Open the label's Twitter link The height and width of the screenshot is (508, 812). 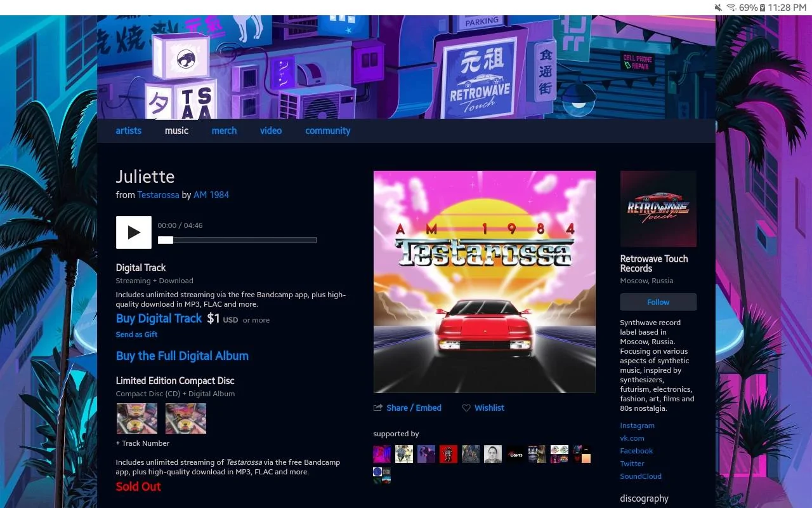[632, 464]
